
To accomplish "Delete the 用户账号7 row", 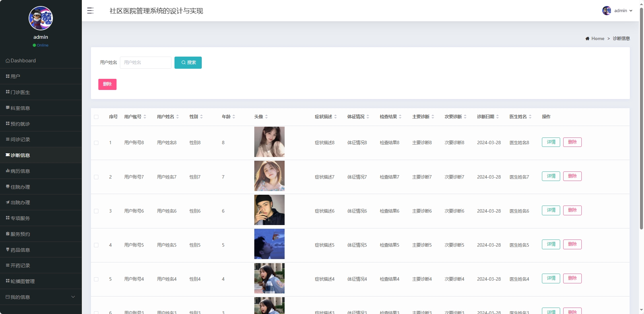I will 572,176.
